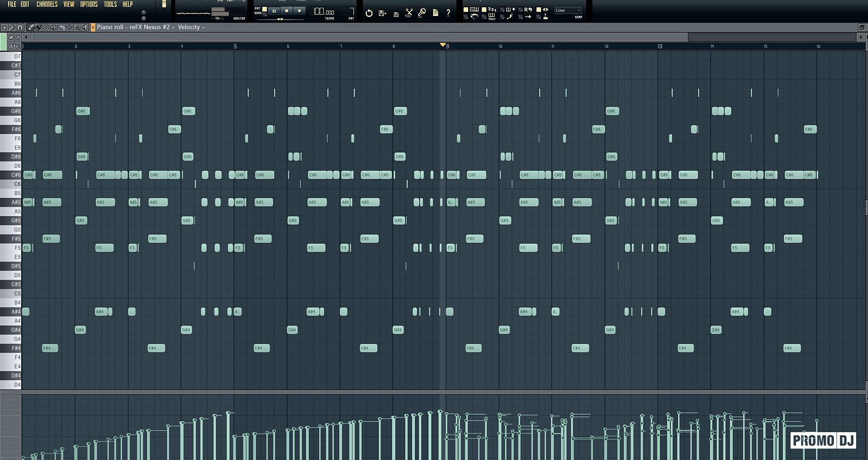Select the Draw pencil tool
Viewport: 868px width, 460px height.
31,27
